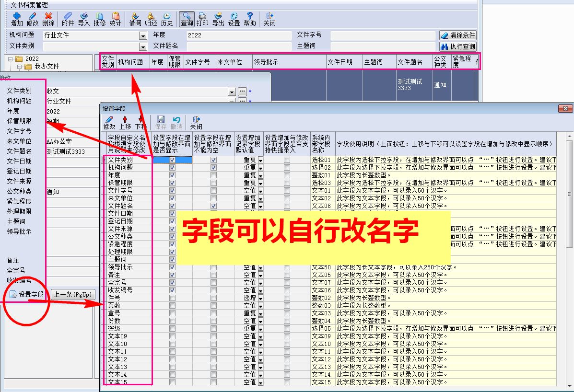Click the 清除条件 eraser button

tap(458, 35)
